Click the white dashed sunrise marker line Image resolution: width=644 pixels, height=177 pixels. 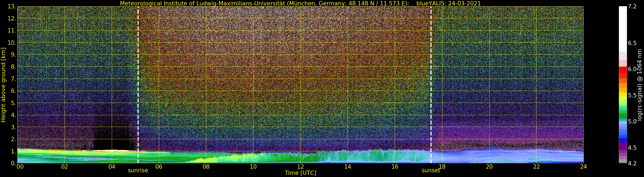coord(138,85)
